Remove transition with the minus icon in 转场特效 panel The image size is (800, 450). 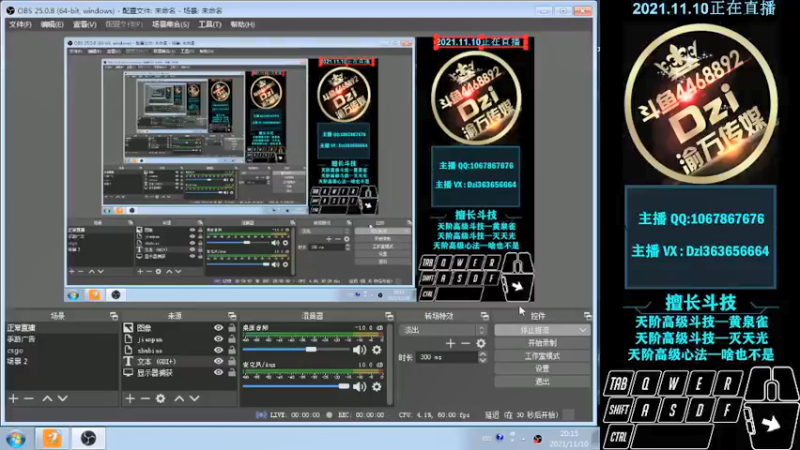pos(465,344)
